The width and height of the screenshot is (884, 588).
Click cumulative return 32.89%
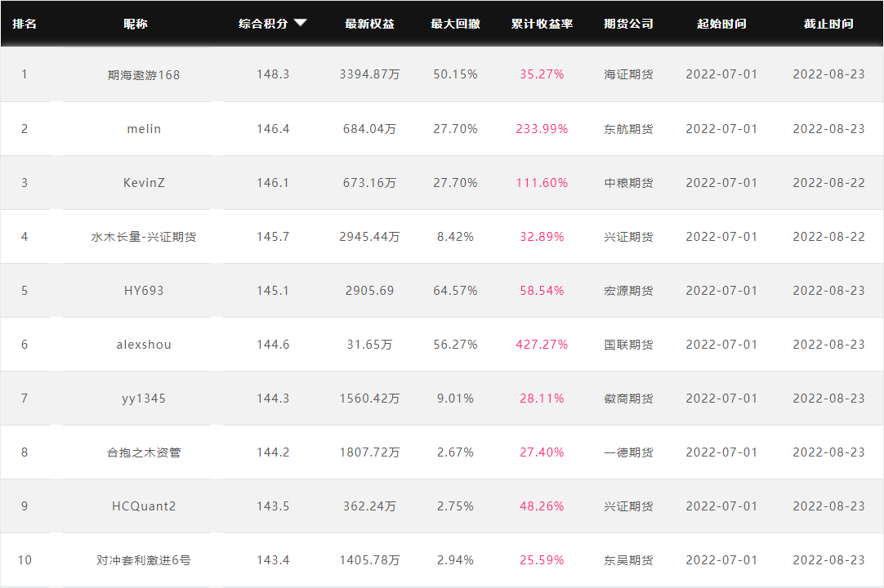pos(542,237)
